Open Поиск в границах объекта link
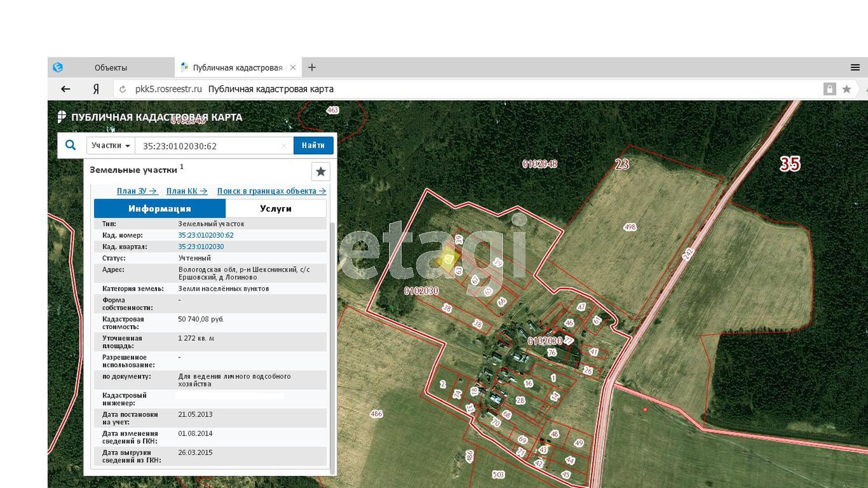The image size is (868, 488). (x=272, y=191)
